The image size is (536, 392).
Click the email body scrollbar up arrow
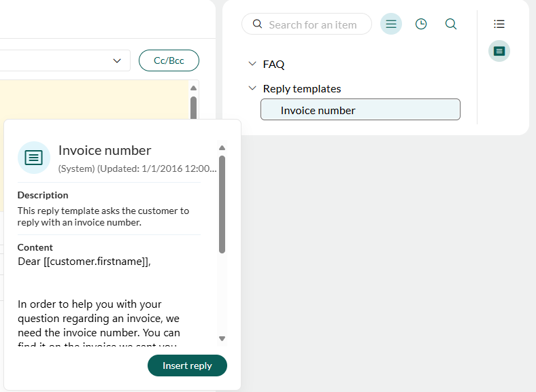coord(193,88)
